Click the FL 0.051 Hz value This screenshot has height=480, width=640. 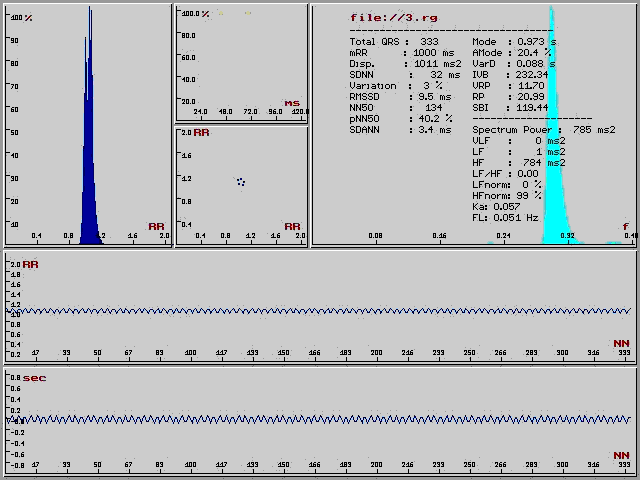tap(515, 216)
